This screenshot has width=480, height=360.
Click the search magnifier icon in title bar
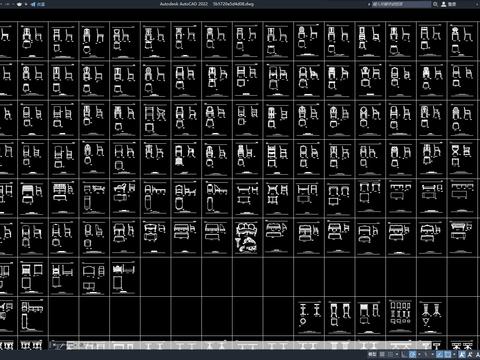435,4
